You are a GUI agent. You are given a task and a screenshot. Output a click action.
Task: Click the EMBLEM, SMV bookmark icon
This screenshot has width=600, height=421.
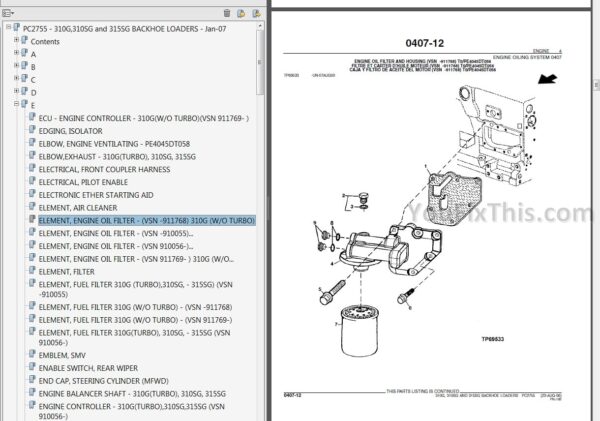(31, 352)
